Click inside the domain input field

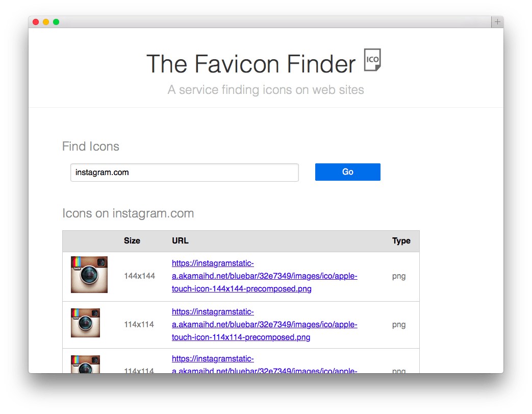(184, 173)
